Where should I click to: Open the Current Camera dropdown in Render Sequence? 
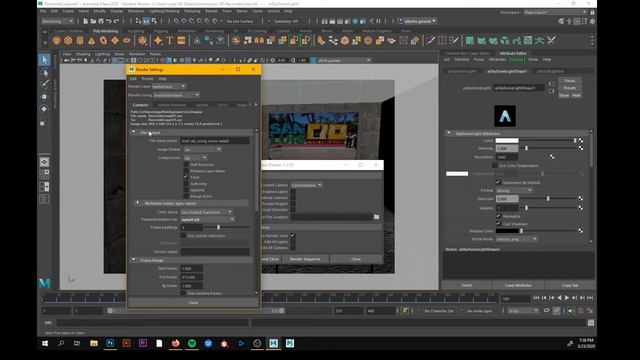pyautogui.click(x=307, y=185)
